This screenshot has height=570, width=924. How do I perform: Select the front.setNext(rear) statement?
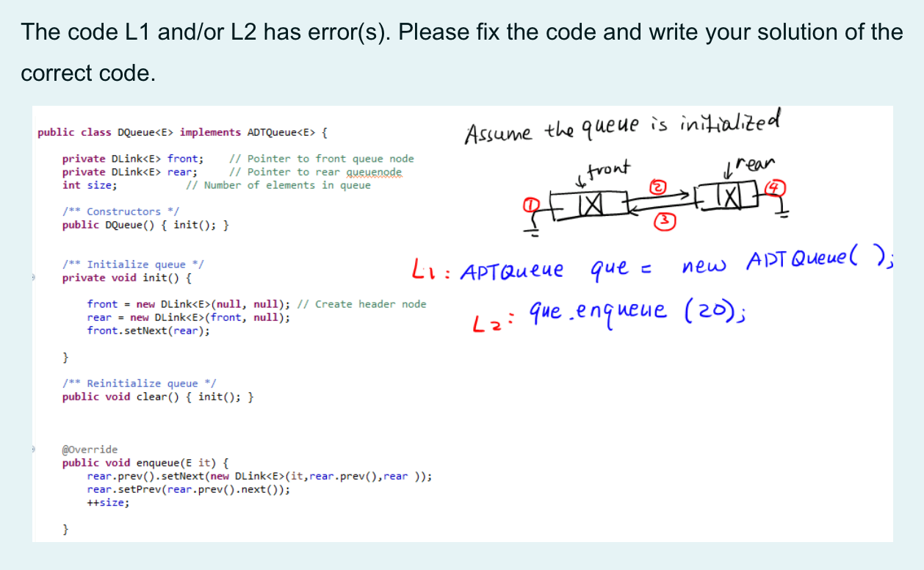tap(148, 331)
